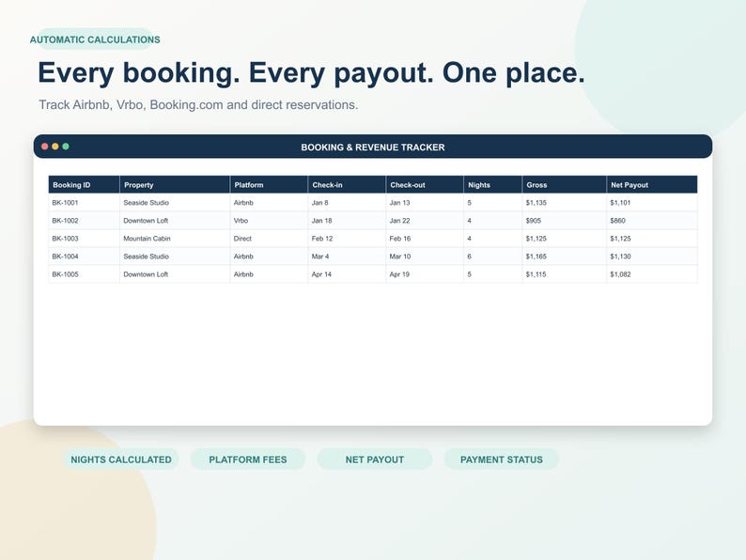
Task: Click Seaside Studio in row BK-1004
Action: [x=175, y=257]
